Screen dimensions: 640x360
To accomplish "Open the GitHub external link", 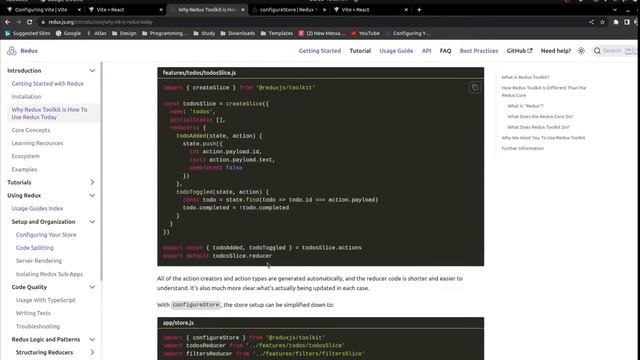I will (x=519, y=51).
